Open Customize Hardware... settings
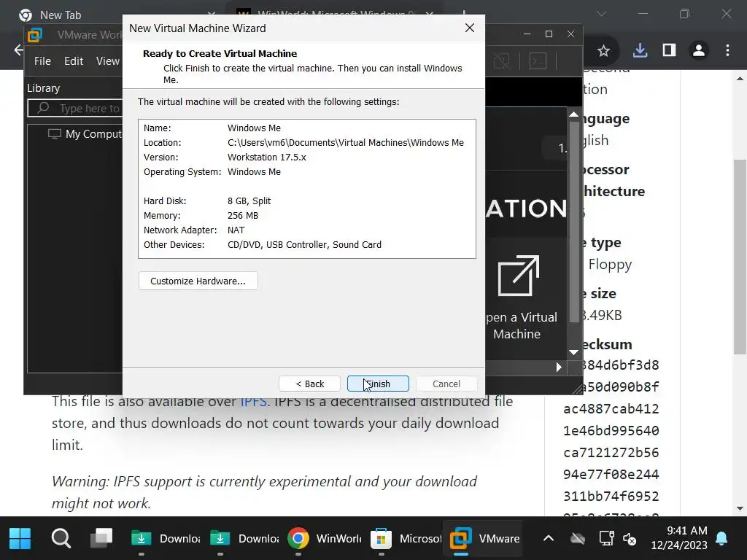This screenshot has width=747, height=560. [198, 281]
